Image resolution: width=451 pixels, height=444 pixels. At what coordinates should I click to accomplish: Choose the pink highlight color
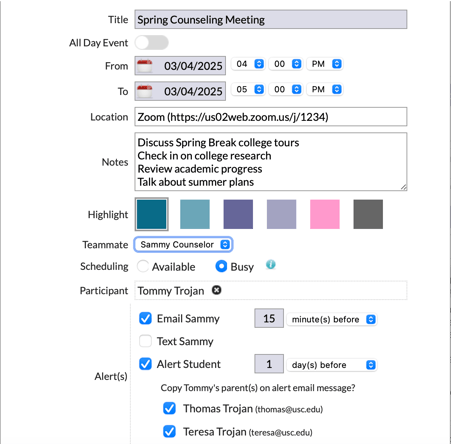[325, 214]
